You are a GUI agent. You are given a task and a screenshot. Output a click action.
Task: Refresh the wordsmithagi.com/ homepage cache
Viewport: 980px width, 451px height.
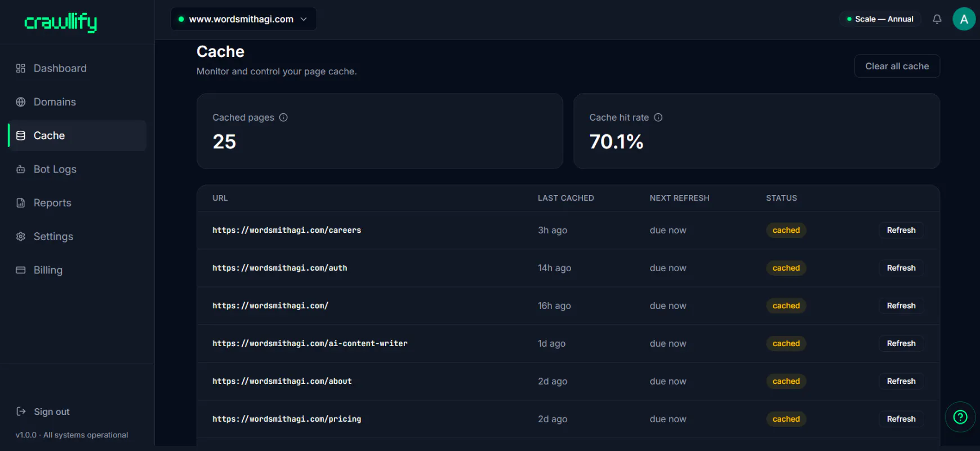pyautogui.click(x=901, y=306)
